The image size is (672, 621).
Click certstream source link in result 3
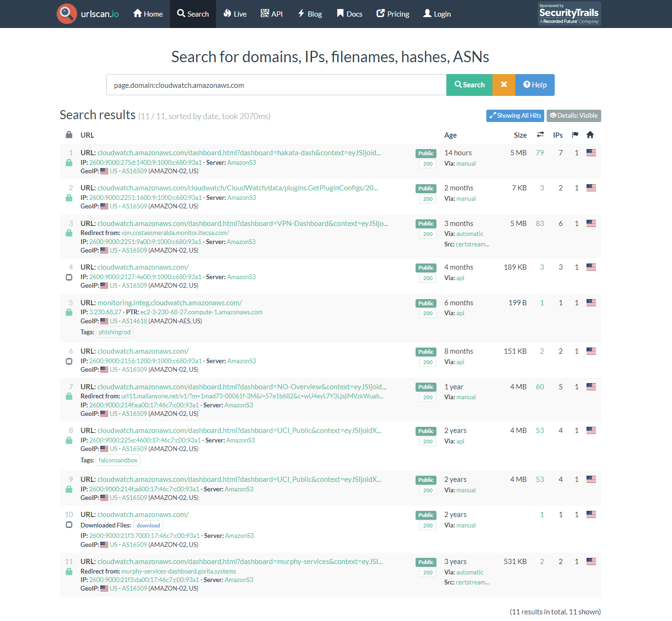pos(473,245)
